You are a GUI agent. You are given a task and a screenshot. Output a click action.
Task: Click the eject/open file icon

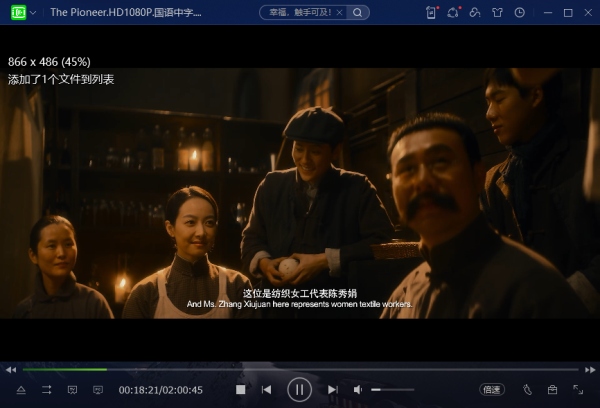point(21,390)
